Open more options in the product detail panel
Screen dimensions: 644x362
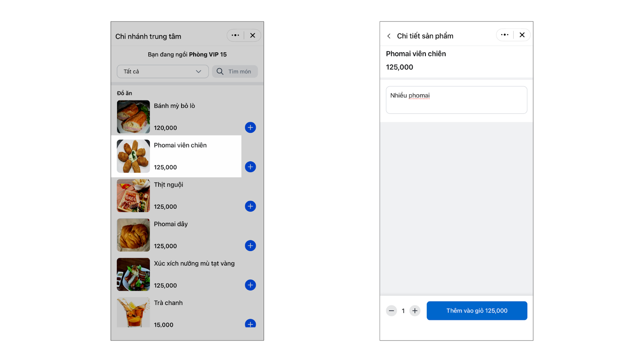click(505, 35)
